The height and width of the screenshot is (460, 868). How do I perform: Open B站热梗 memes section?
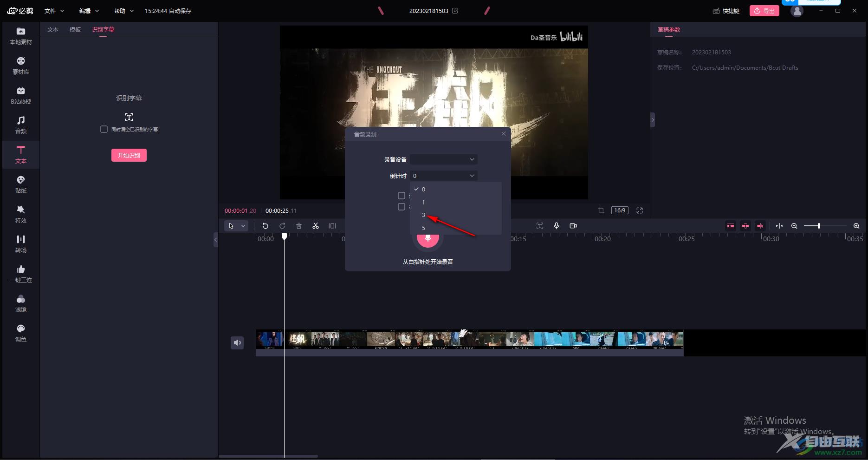(21, 96)
